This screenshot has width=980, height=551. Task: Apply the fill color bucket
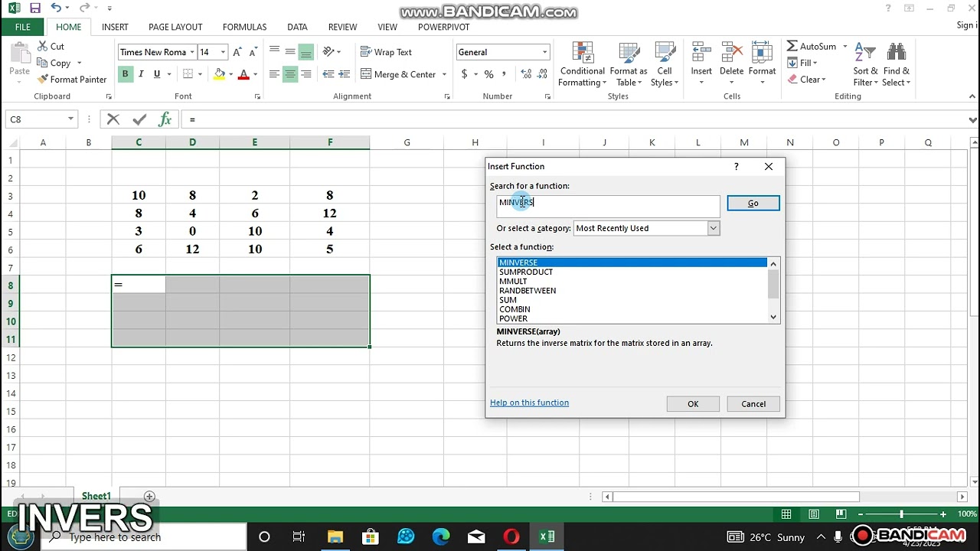[x=220, y=74]
